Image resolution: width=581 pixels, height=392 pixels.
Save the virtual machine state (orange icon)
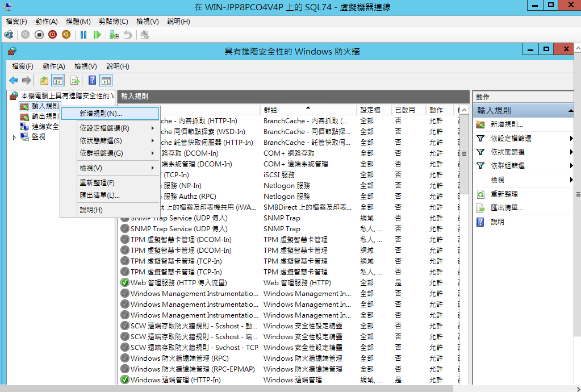[66, 35]
